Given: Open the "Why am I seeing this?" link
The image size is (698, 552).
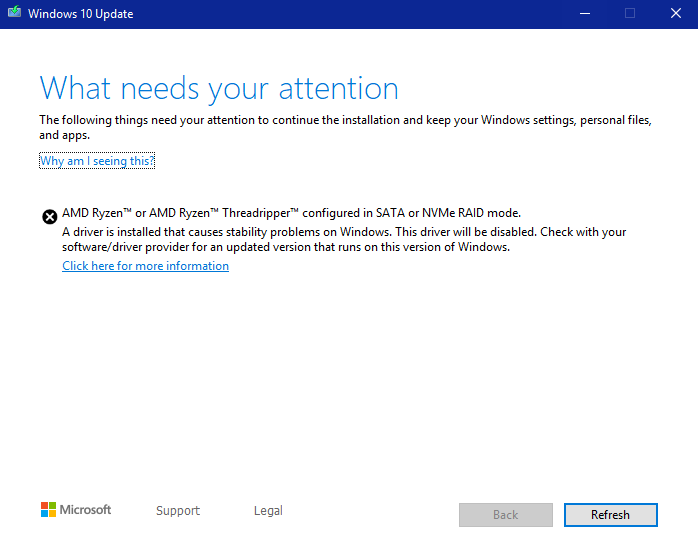Looking at the screenshot, I should [x=97, y=161].
